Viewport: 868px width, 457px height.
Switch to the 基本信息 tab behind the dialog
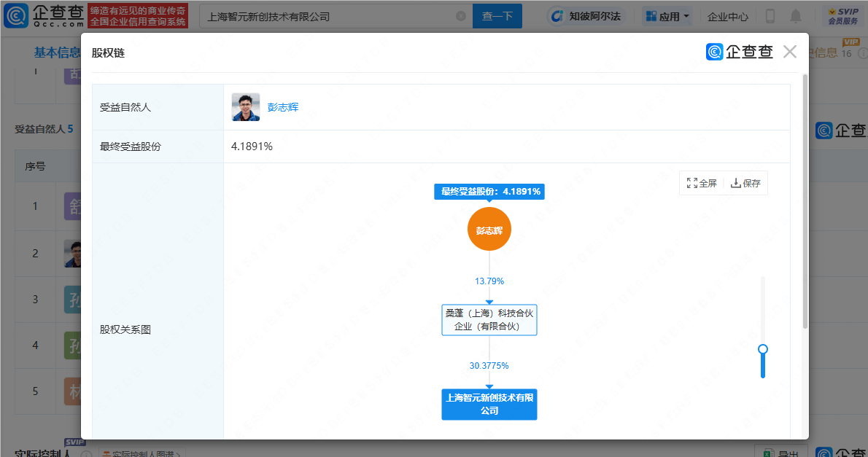pyautogui.click(x=56, y=52)
